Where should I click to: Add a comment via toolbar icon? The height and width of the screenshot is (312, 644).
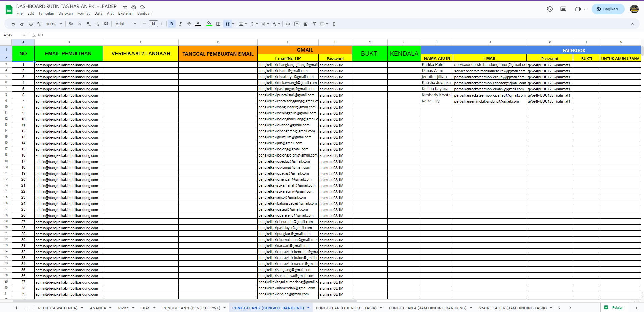click(297, 24)
